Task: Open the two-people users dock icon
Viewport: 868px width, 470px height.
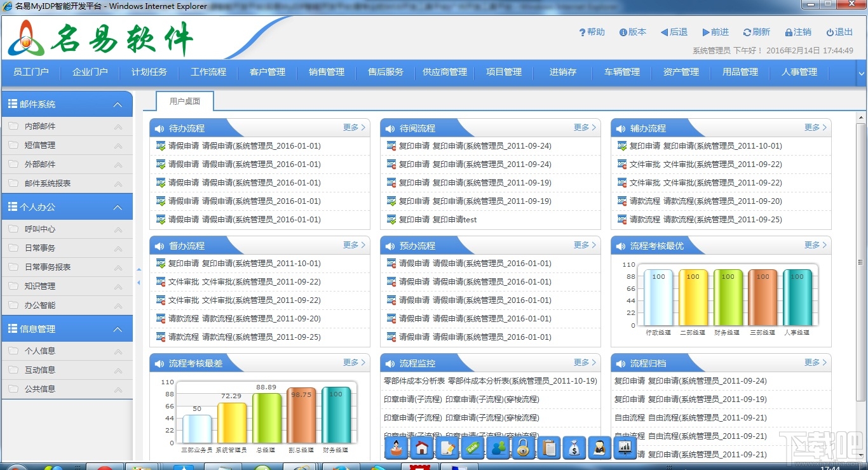Action: [x=498, y=448]
